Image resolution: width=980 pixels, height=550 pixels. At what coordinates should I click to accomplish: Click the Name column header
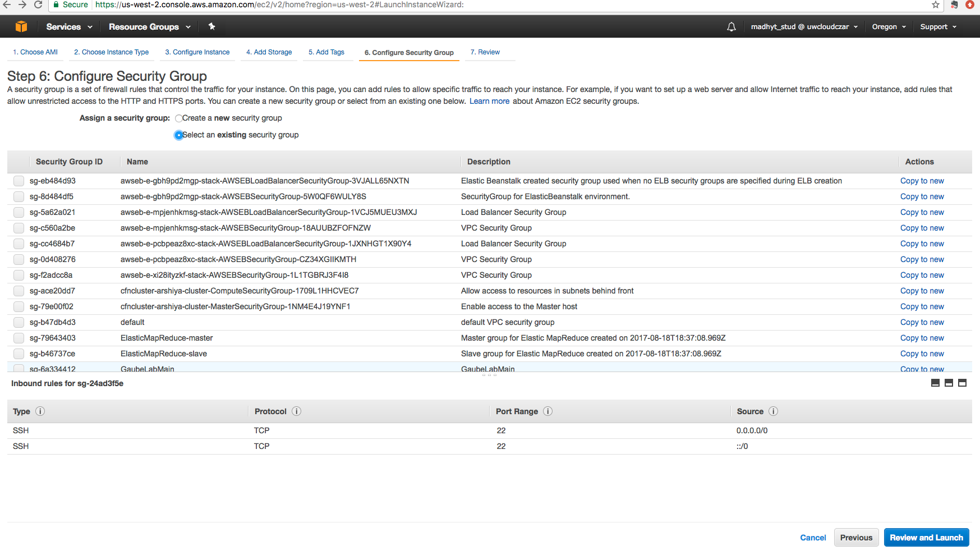point(137,162)
